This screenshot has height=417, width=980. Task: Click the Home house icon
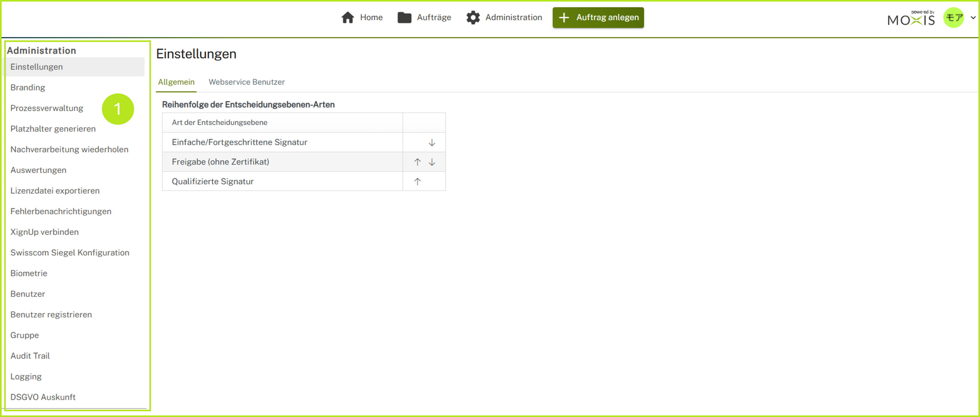347,18
